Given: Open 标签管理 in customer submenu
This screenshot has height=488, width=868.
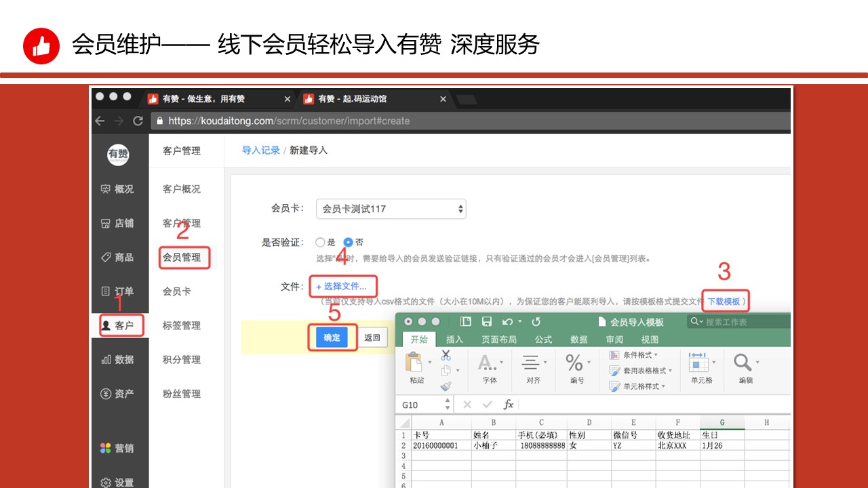Looking at the screenshot, I should (182, 325).
